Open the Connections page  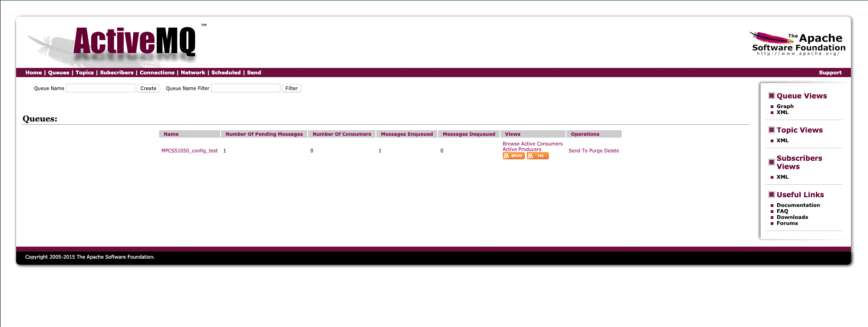(157, 73)
